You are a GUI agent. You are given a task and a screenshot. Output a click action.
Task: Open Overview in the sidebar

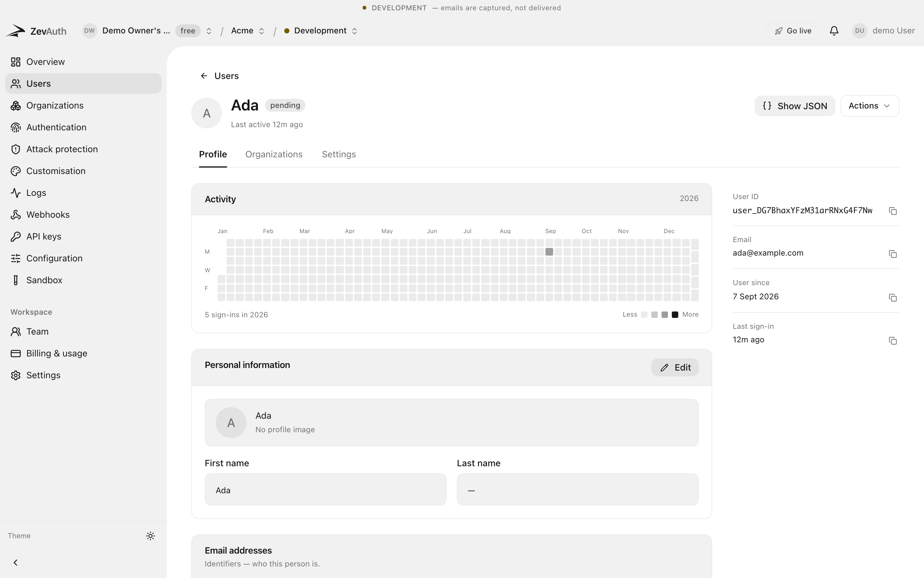[x=83, y=62]
